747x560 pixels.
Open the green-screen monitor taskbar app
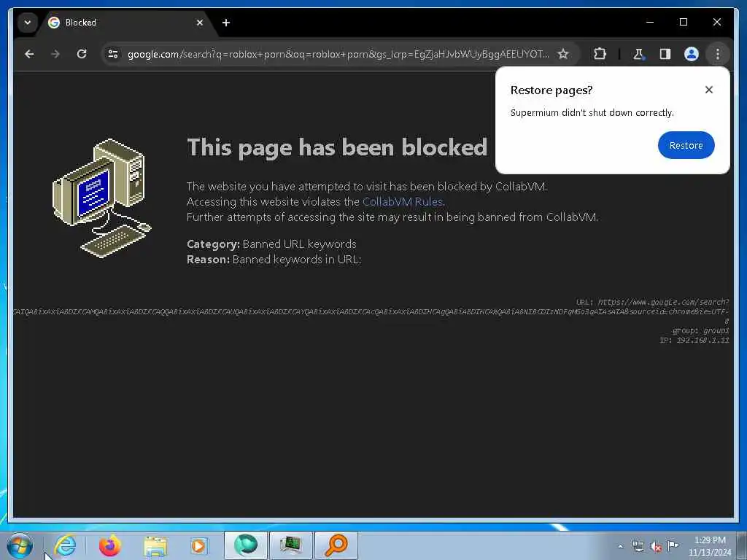[290, 545]
